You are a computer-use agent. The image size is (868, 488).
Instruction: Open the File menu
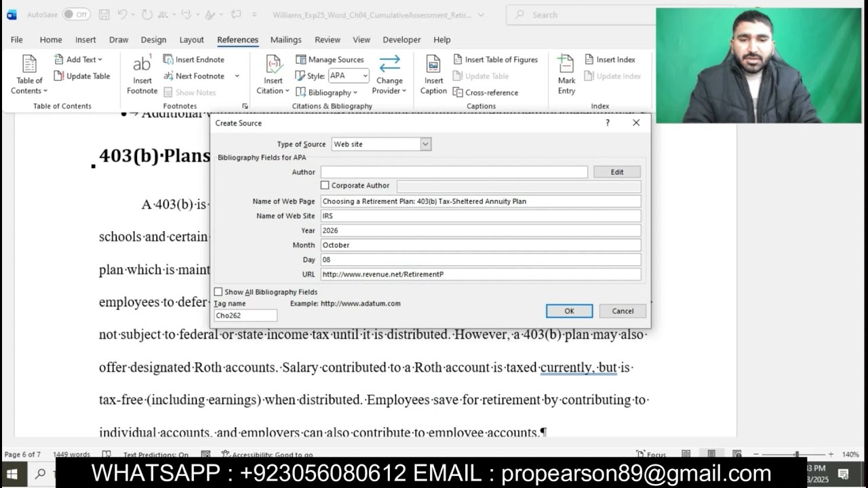tap(17, 40)
